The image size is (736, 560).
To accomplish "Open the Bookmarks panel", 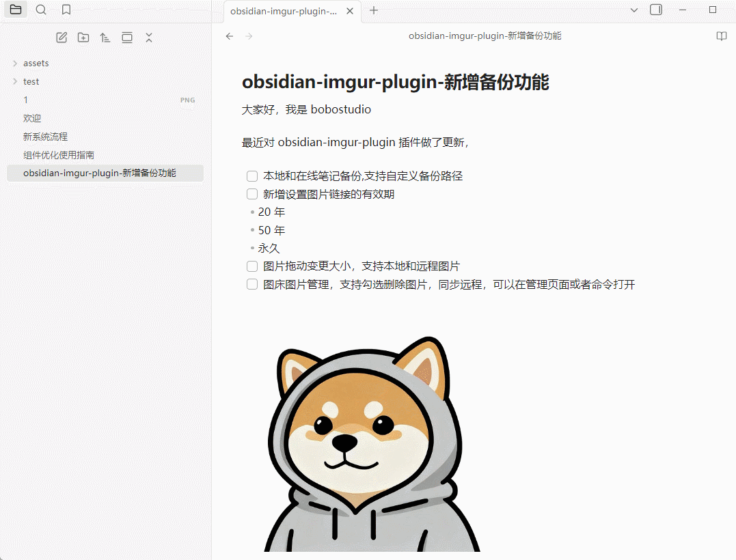I will pyautogui.click(x=66, y=10).
